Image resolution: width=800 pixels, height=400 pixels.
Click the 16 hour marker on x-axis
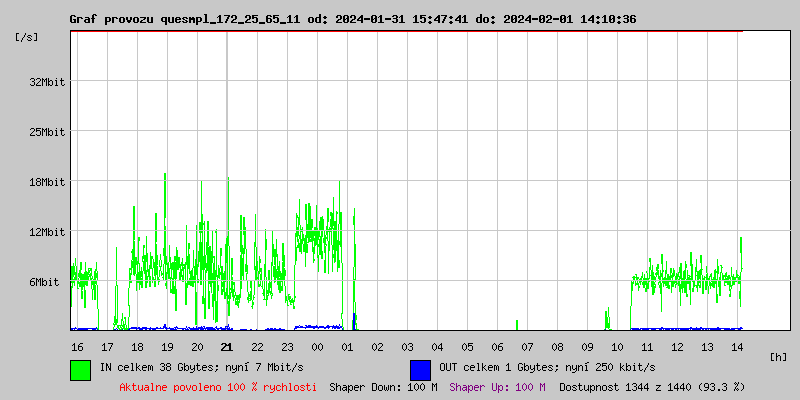(x=77, y=347)
